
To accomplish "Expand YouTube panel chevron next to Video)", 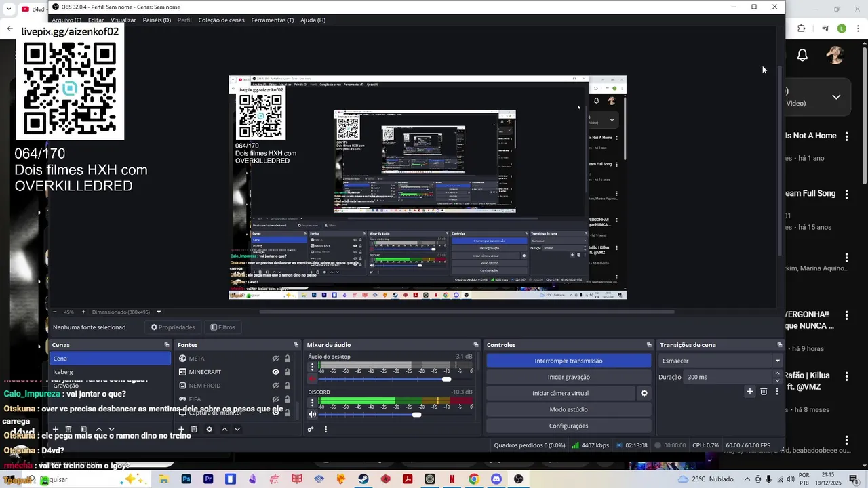I will pyautogui.click(x=836, y=97).
